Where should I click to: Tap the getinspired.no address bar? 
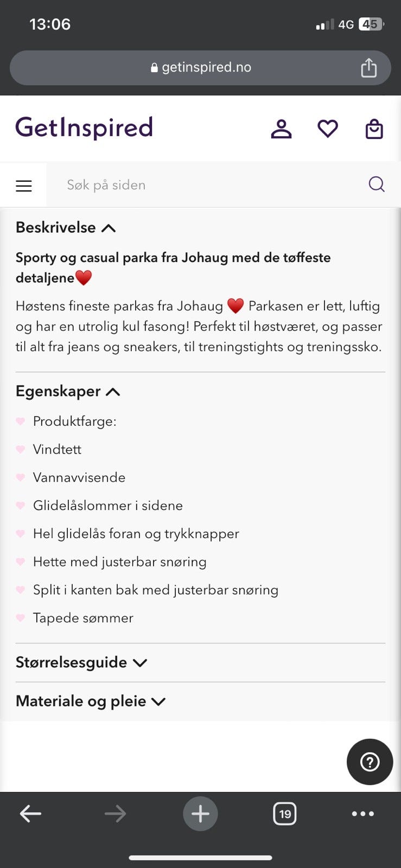[x=200, y=68]
